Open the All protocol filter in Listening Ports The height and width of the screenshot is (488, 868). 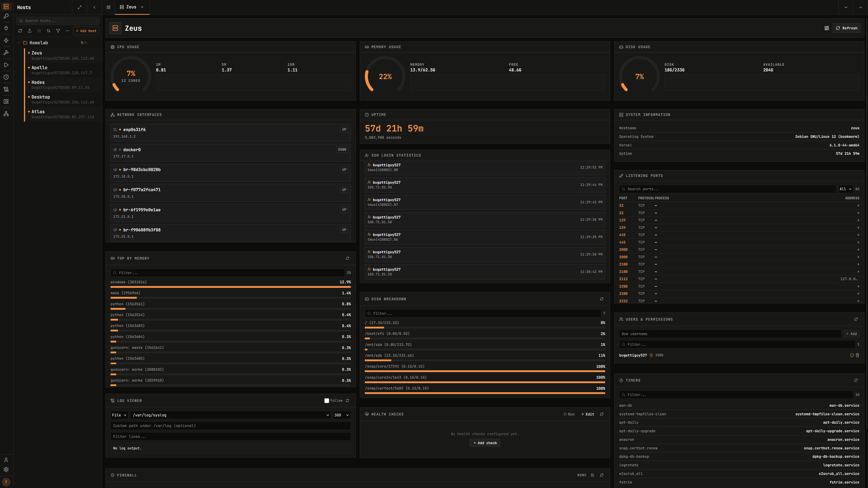coord(845,189)
